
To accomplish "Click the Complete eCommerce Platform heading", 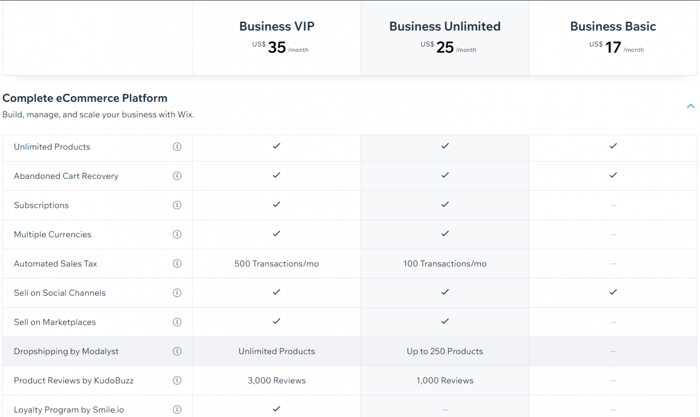I will pos(85,98).
